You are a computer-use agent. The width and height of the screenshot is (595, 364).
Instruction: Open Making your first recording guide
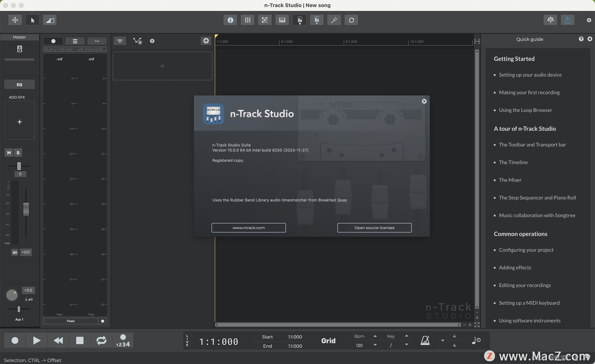(529, 92)
